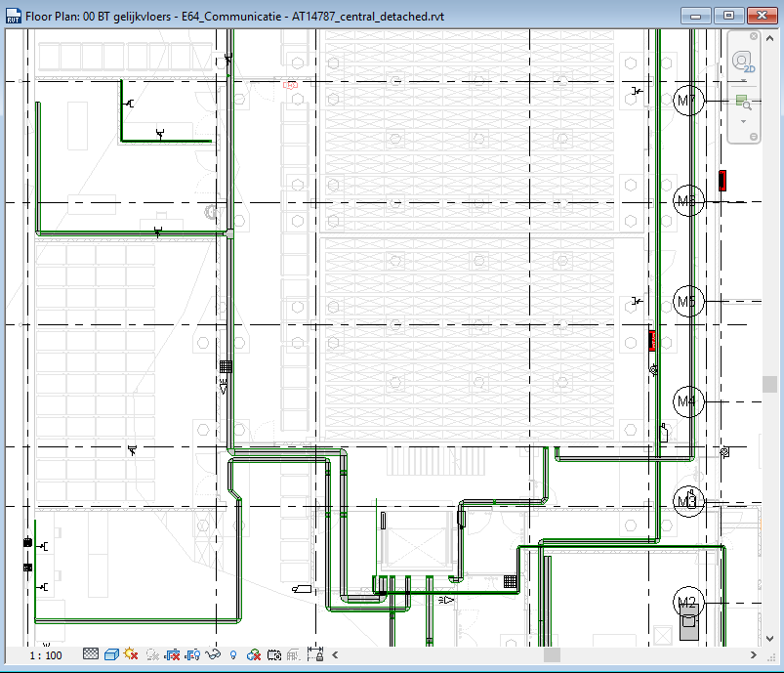Click the Temporary View Properties icon

pyautogui.click(x=252, y=654)
